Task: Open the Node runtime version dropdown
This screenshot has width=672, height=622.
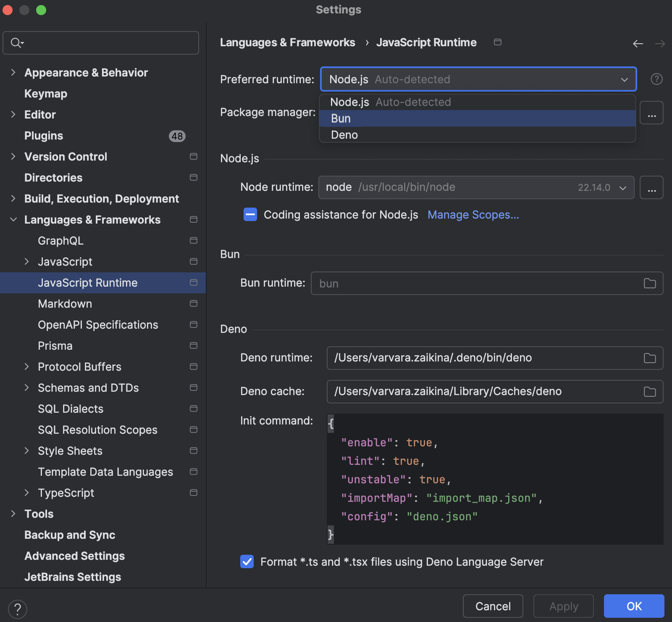Action: coord(623,187)
